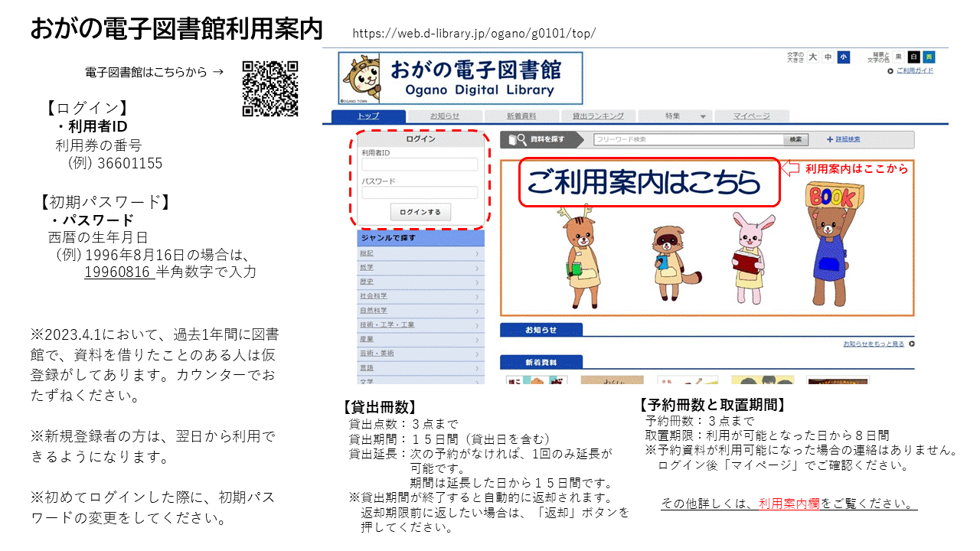Viewport: 980px width, 551px height.
Task: Expand the 哲学 genre chevron
Action: click(477, 268)
